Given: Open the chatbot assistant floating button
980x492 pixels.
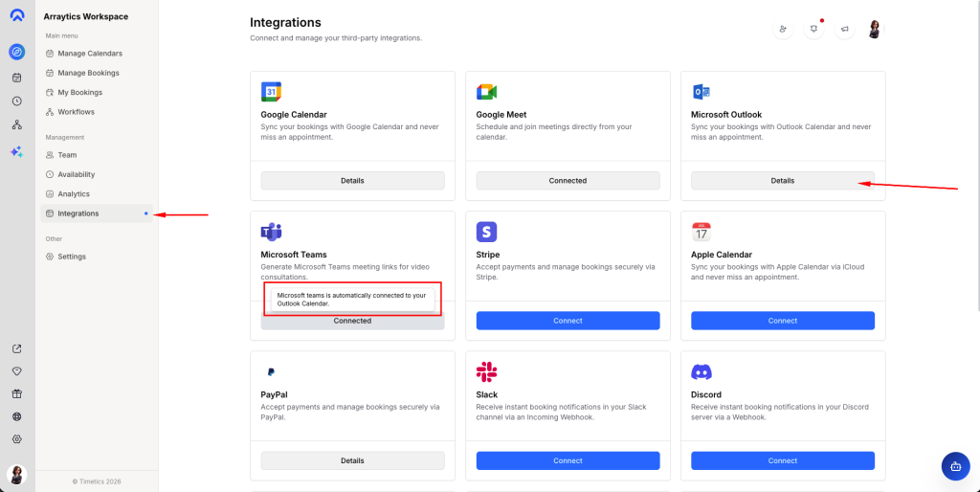Looking at the screenshot, I should click(x=954, y=466).
